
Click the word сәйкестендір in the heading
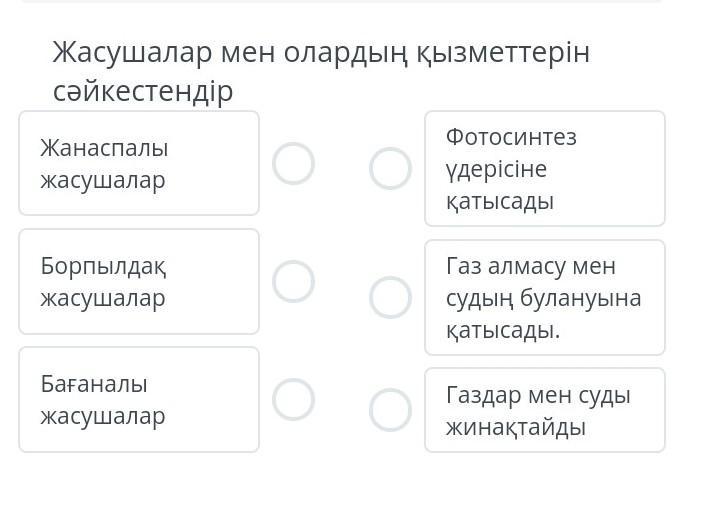143,91
